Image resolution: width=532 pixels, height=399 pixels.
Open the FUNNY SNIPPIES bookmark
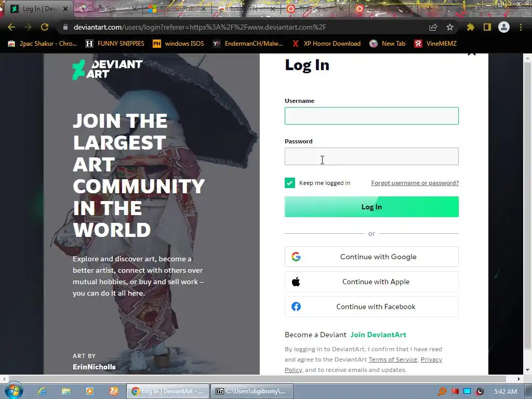coord(115,44)
